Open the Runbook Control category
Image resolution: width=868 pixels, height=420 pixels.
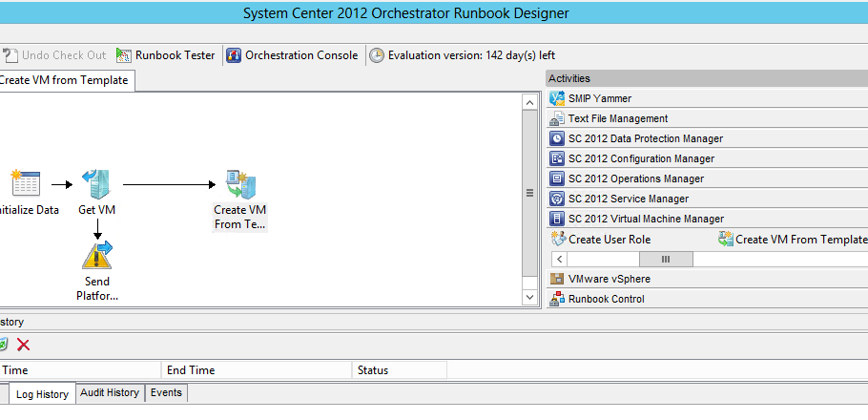coord(606,299)
